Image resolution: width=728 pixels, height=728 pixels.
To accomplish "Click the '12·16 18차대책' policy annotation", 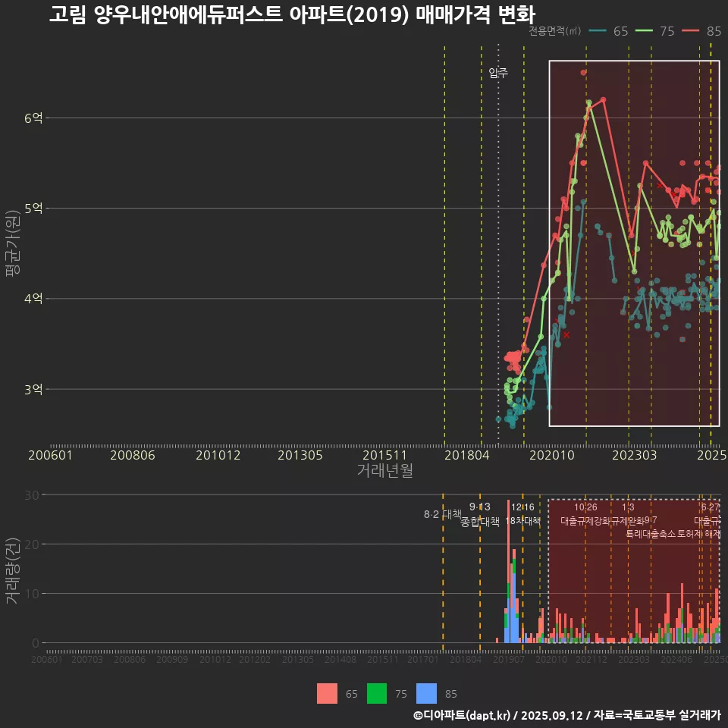I will tap(522, 514).
